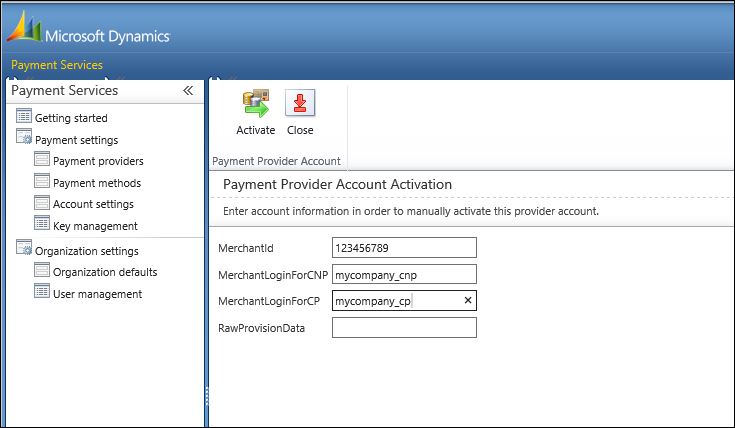This screenshot has height=428, width=735.
Task: Click the Organization settings gear icon
Action: (24, 250)
